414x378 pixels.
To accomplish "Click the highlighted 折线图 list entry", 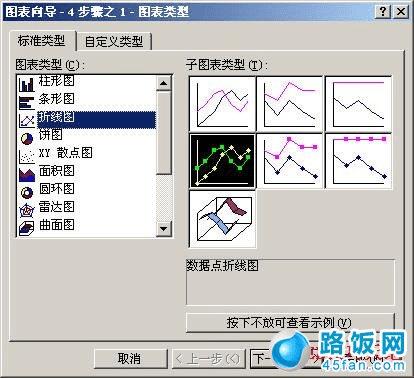I will click(97, 120).
